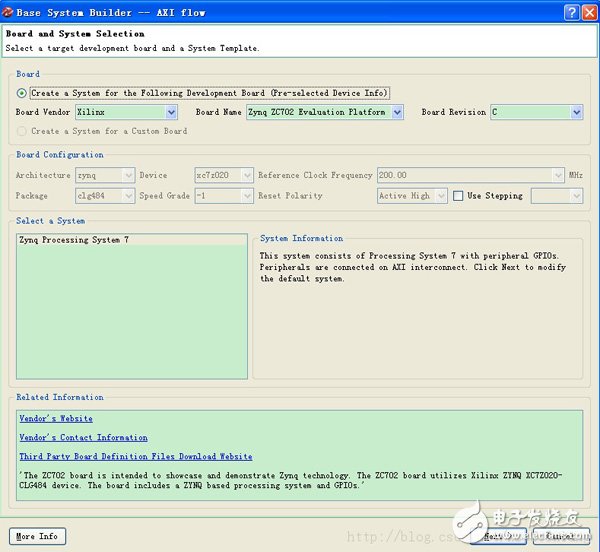Expand the Board Name dropdown list
Viewport: 600px width, 552px height.
click(397, 113)
